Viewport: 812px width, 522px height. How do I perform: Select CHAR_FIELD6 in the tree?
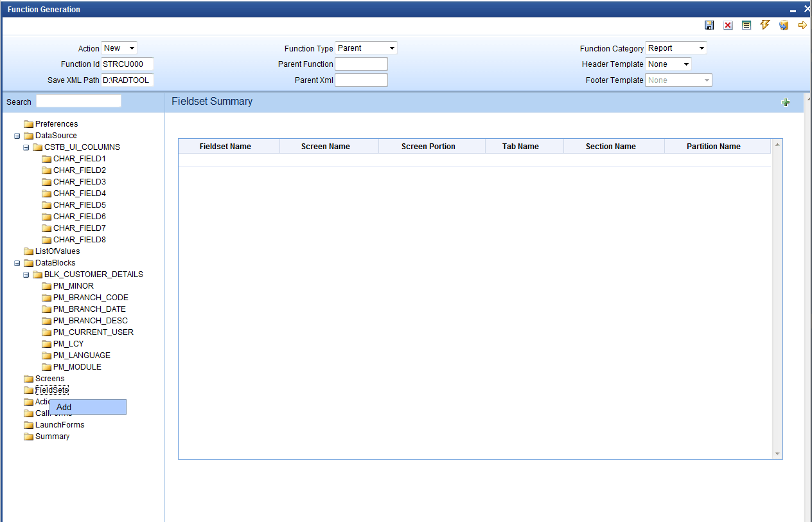80,217
